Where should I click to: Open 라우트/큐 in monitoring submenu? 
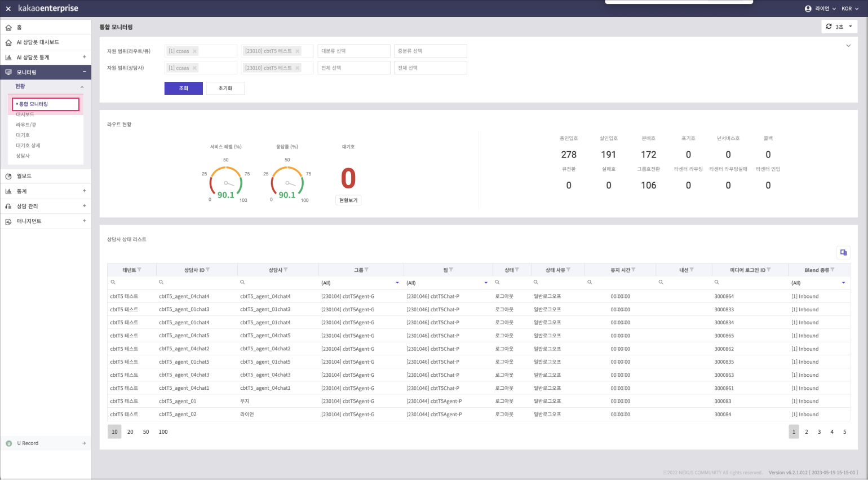[x=26, y=125]
